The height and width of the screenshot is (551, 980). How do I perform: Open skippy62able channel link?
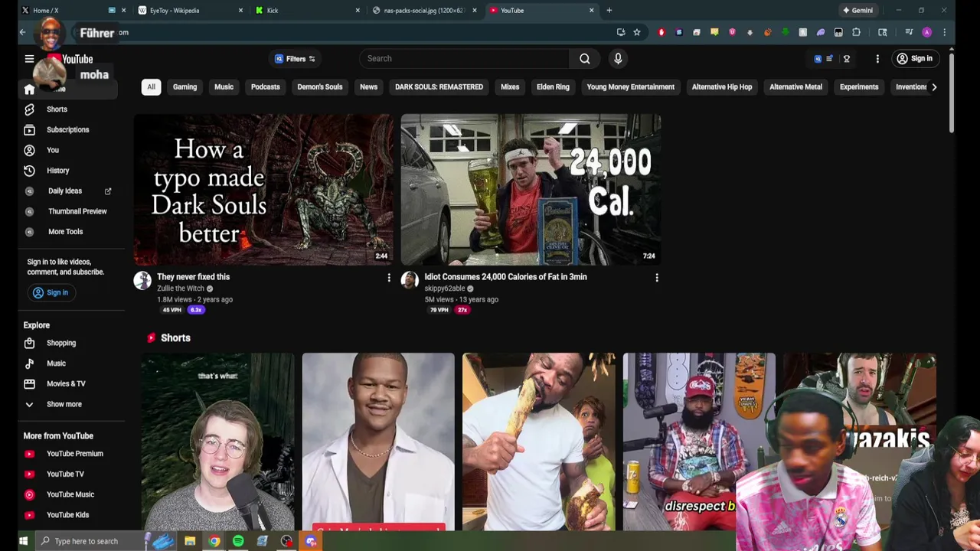[x=445, y=289]
